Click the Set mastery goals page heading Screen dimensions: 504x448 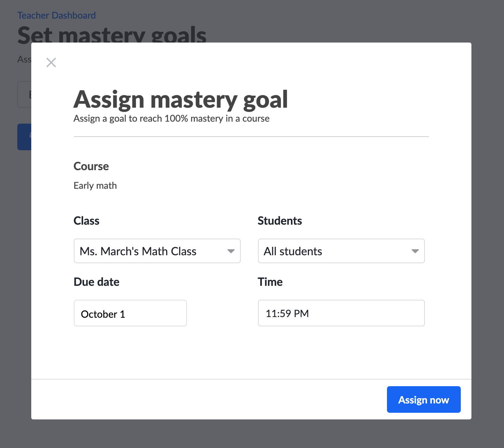coord(112,35)
